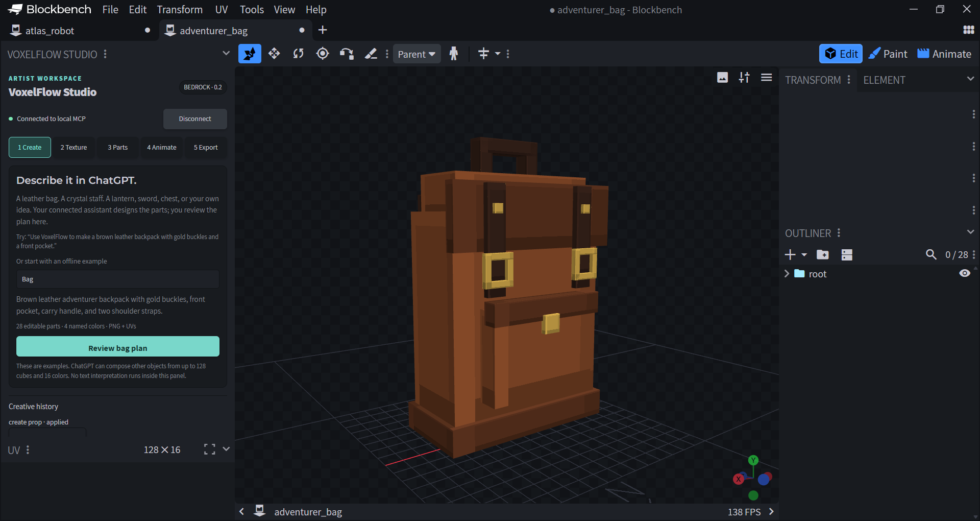The image size is (980, 521).
Task: Switch to Edit mode
Action: (x=841, y=54)
